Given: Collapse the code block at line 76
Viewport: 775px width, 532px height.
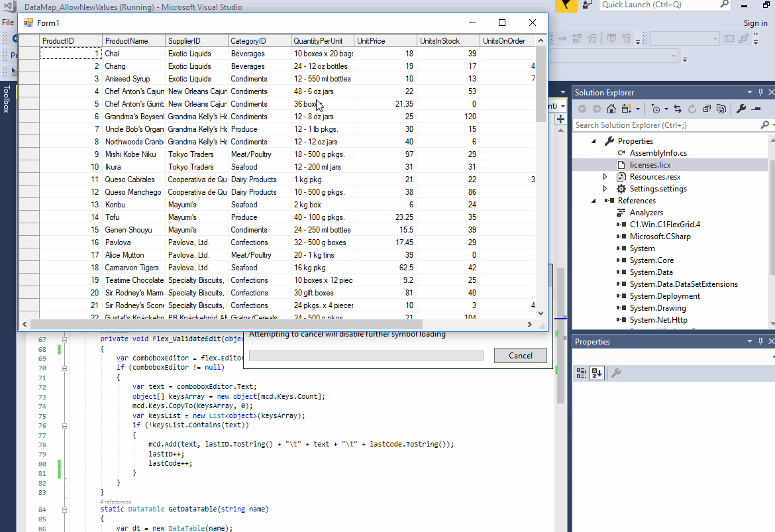Looking at the screenshot, I should point(64,426).
